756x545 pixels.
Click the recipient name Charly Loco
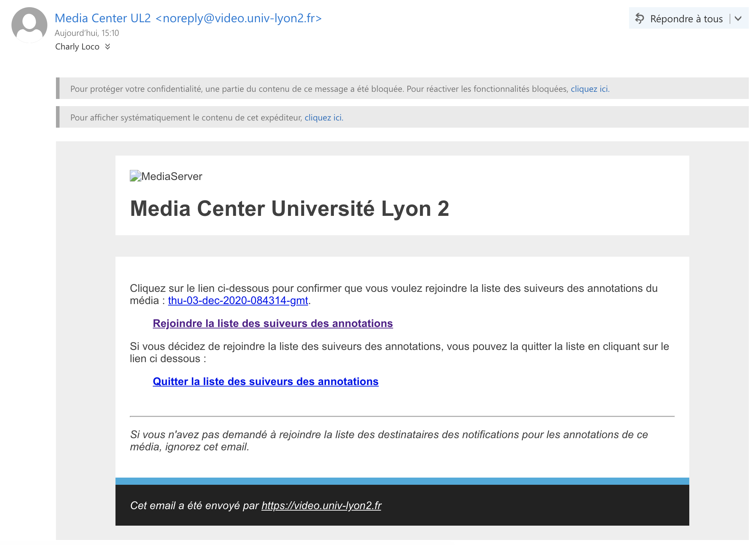77,47
